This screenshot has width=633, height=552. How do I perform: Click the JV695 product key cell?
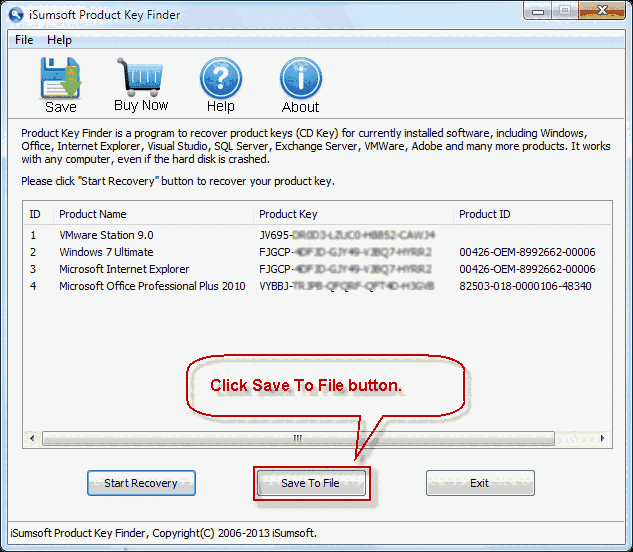tap(347, 235)
